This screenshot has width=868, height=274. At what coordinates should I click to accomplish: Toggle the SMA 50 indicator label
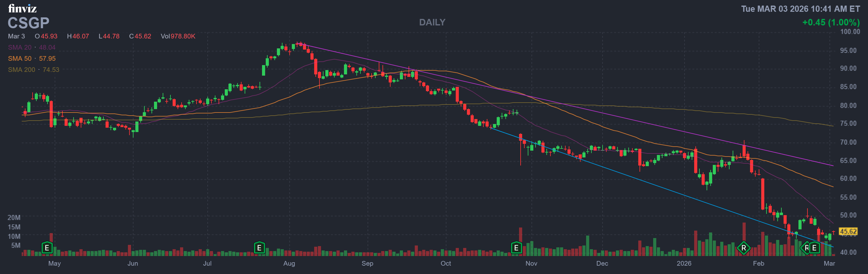[32, 59]
